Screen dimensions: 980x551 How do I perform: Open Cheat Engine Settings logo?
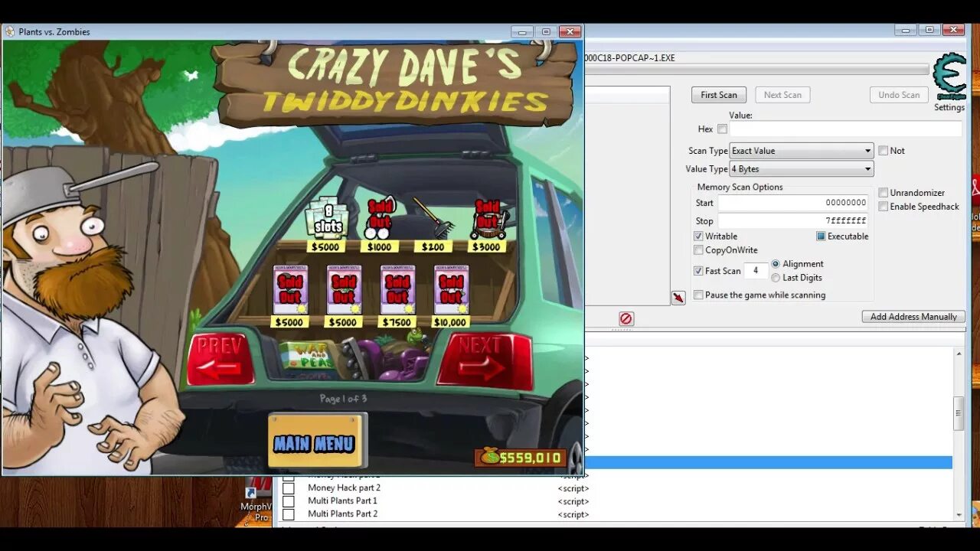(949, 77)
